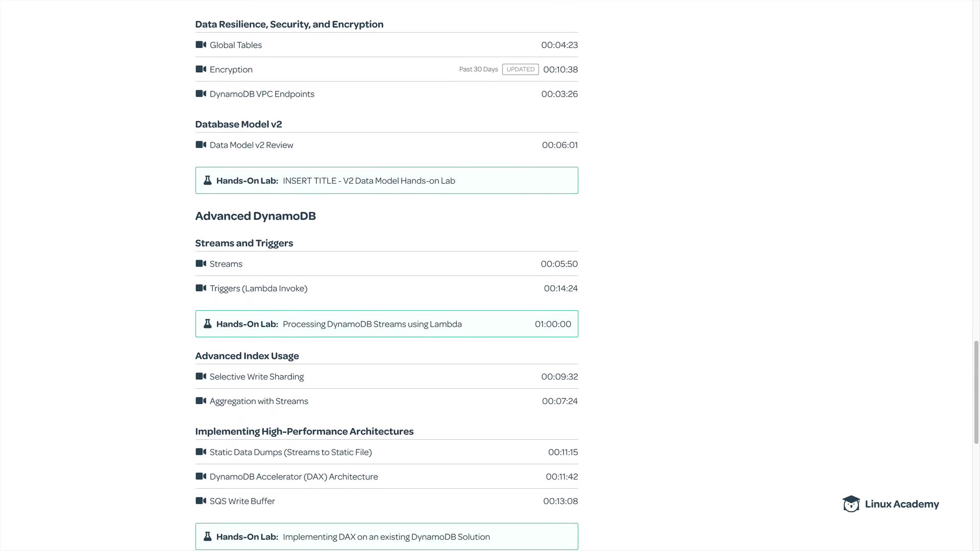Viewport: 980px width, 551px height.
Task: Click the flask icon of V2 Data Model lab
Action: tap(207, 181)
